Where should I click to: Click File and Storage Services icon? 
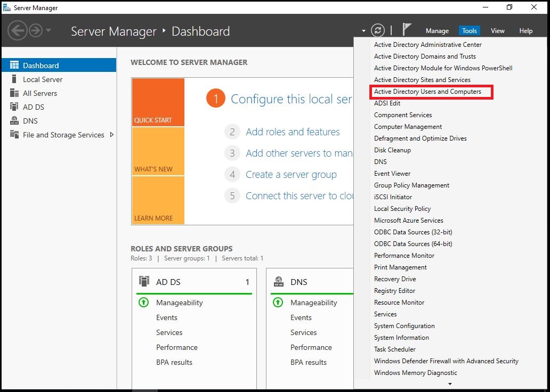(14, 134)
